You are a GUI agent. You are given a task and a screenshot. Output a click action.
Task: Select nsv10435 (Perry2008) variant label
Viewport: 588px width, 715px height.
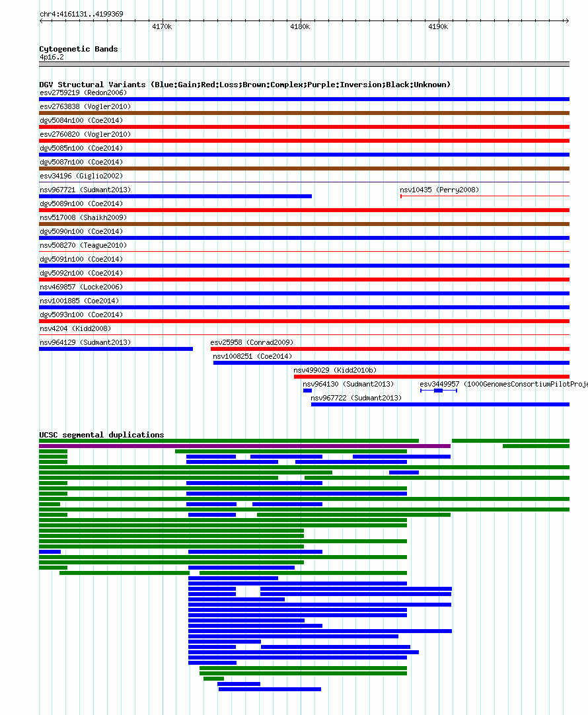[x=439, y=190]
